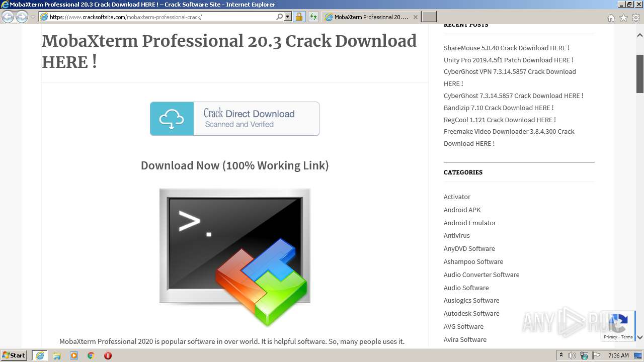Open ShareMouse 5.0.40 Crack Download post
Image resolution: width=644 pixels, height=362 pixels.
(506, 48)
